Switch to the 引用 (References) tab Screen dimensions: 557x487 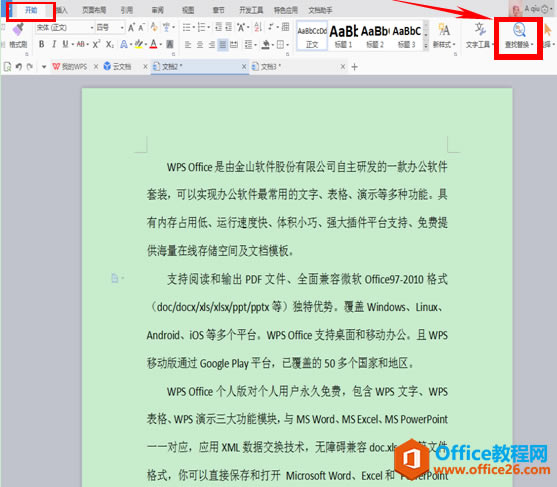click(126, 10)
